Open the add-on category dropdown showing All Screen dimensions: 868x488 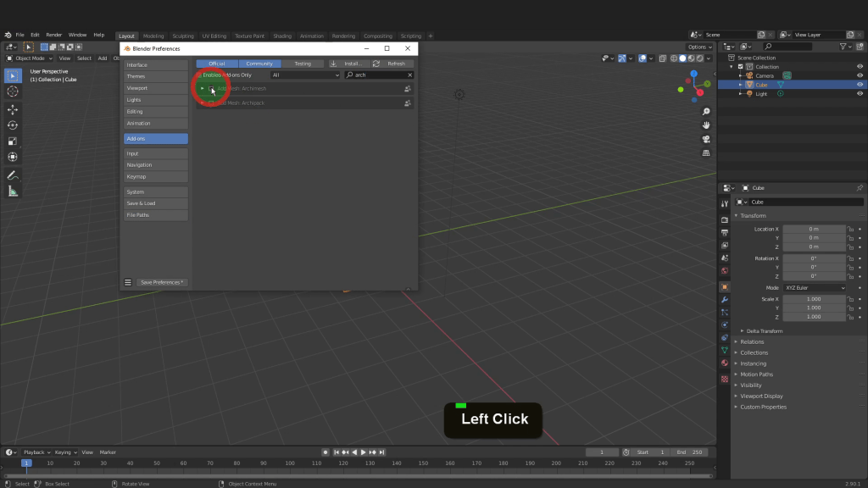tap(305, 75)
